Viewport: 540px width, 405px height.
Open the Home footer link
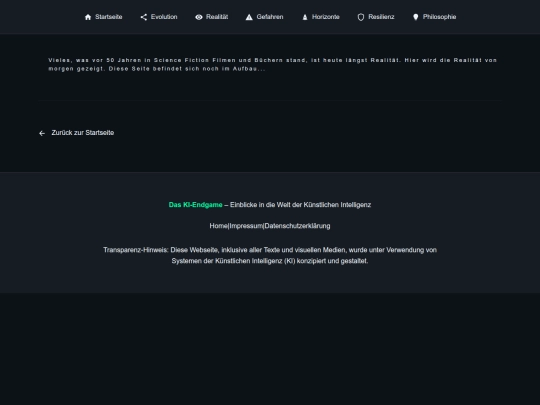218,226
